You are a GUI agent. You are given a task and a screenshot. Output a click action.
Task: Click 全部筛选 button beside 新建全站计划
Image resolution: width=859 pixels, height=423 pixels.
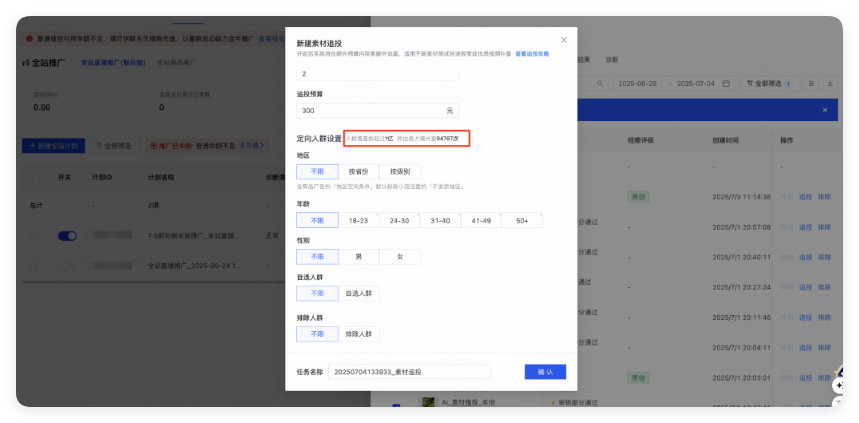[x=113, y=146]
